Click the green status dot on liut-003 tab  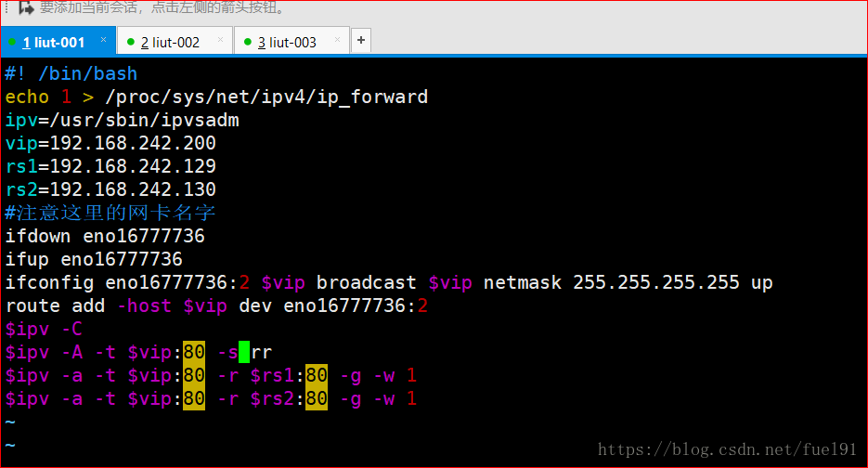click(248, 42)
